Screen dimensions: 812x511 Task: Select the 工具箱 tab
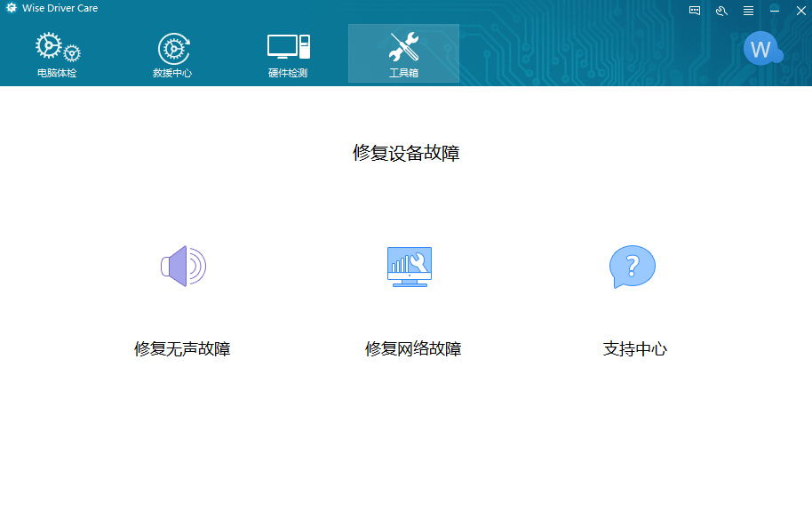[x=403, y=55]
